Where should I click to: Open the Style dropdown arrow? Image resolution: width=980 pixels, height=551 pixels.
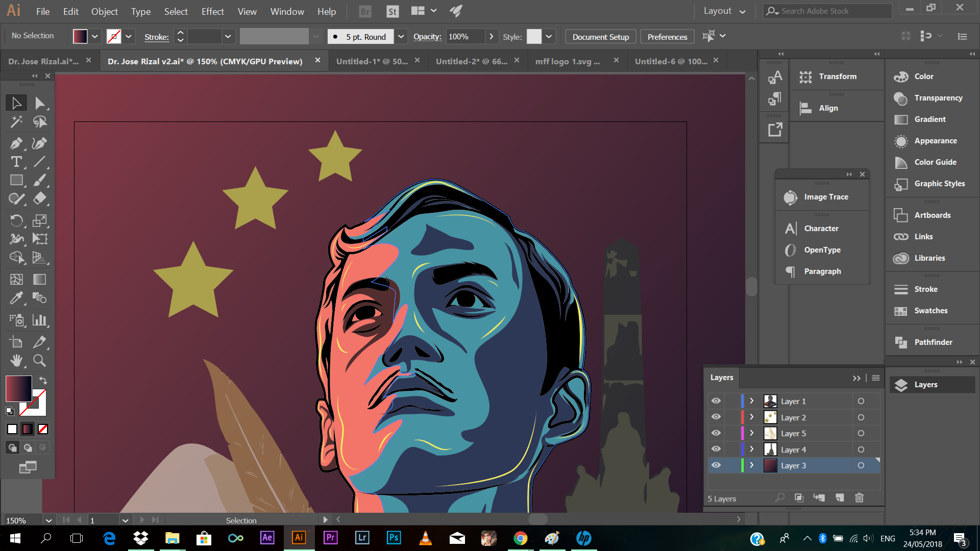point(549,36)
